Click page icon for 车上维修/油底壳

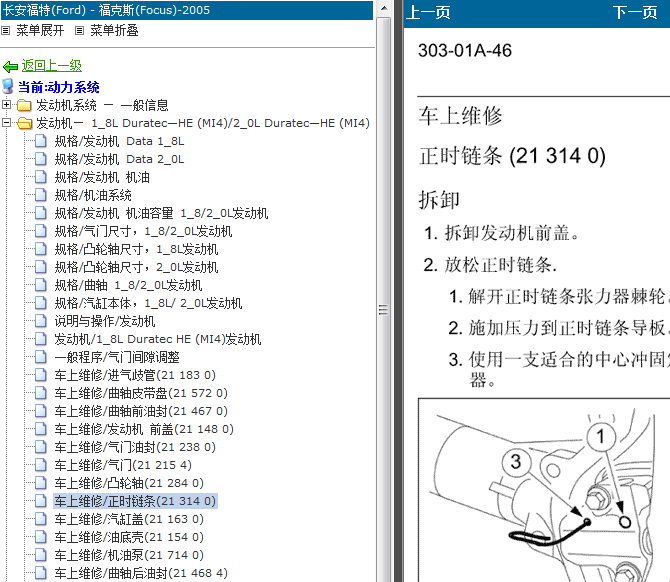coord(41,537)
